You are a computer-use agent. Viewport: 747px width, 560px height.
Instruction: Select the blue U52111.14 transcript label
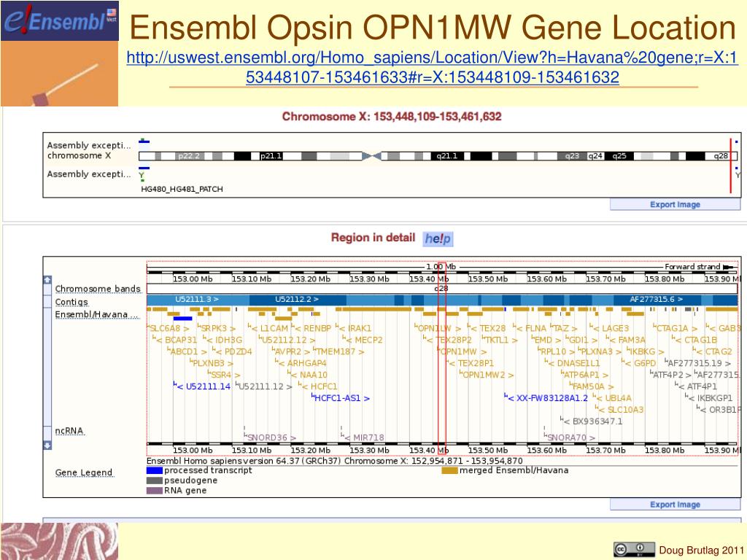tap(203, 386)
